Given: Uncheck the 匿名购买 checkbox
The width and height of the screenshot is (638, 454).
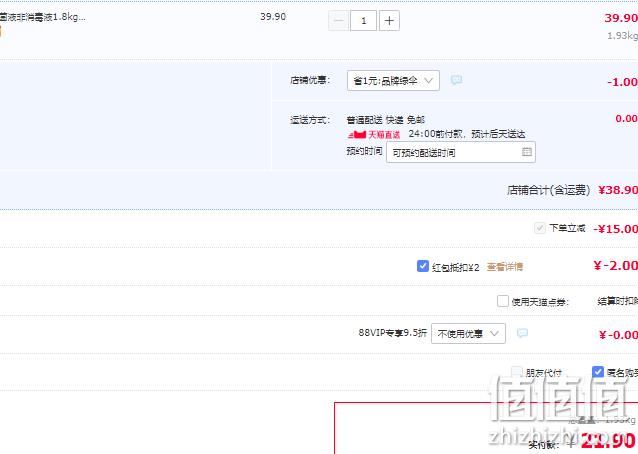Looking at the screenshot, I should coord(598,372).
